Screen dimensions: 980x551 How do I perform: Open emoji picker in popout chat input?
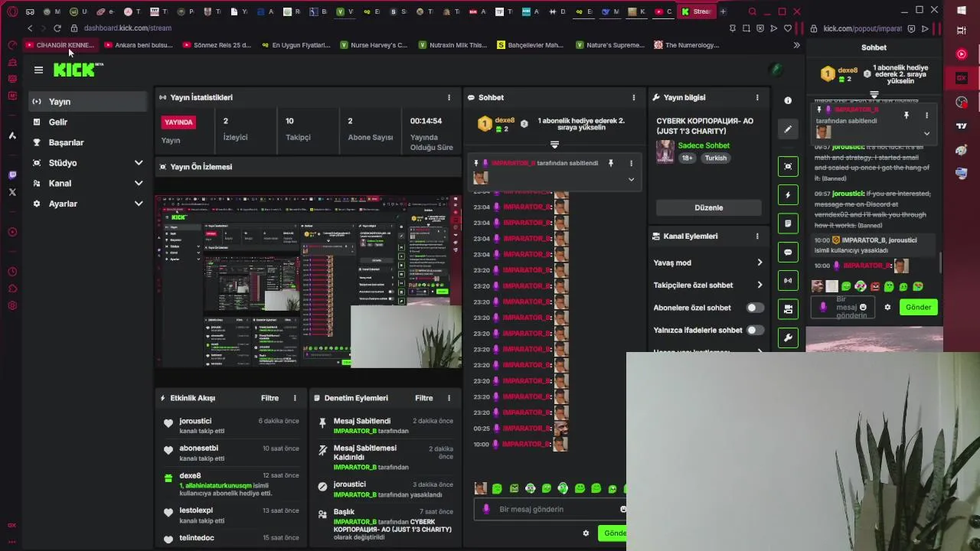tap(864, 308)
